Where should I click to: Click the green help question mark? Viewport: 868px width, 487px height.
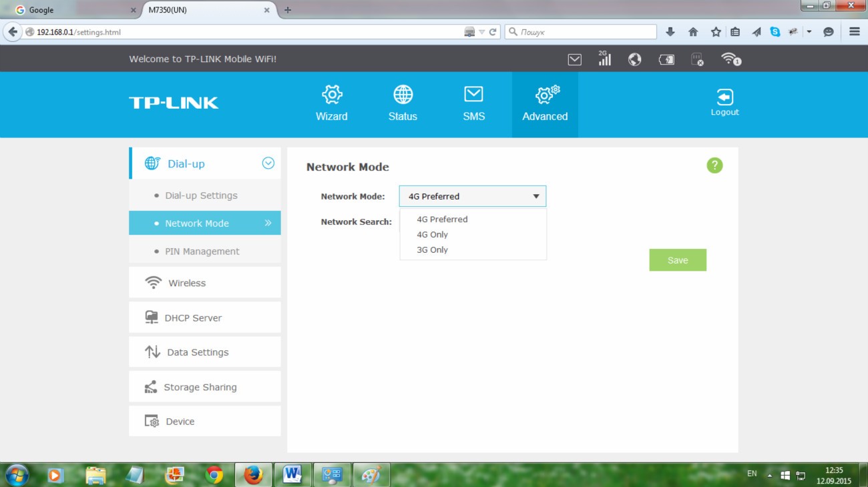click(714, 165)
